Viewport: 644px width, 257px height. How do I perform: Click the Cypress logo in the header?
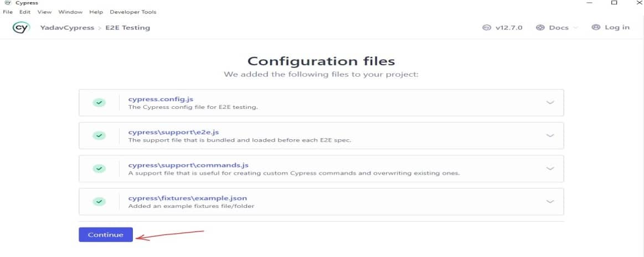coord(21,28)
